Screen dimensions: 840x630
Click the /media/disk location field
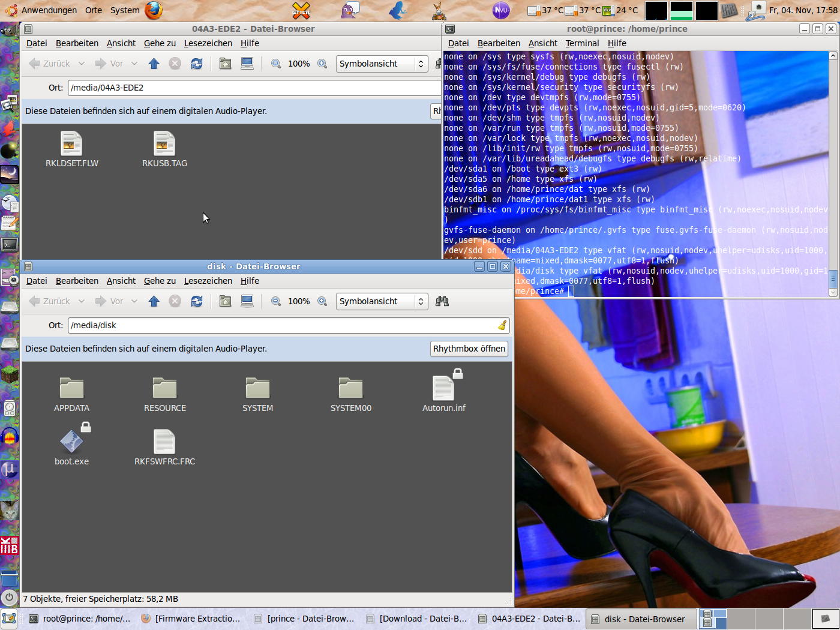click(x=289, y=325)
